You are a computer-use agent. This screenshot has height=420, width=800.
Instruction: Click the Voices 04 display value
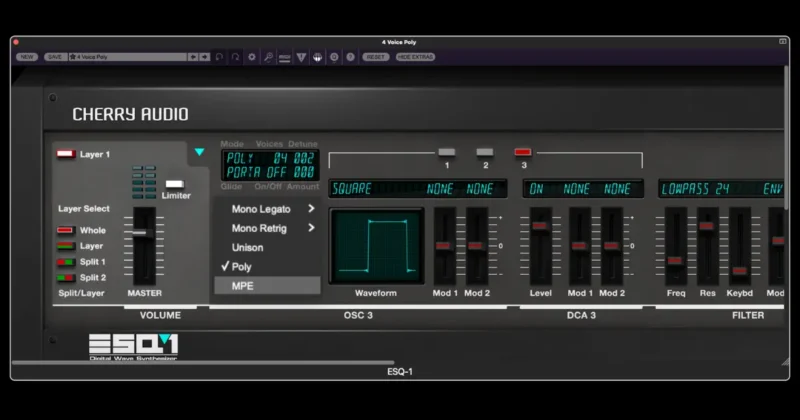(280, 159)
